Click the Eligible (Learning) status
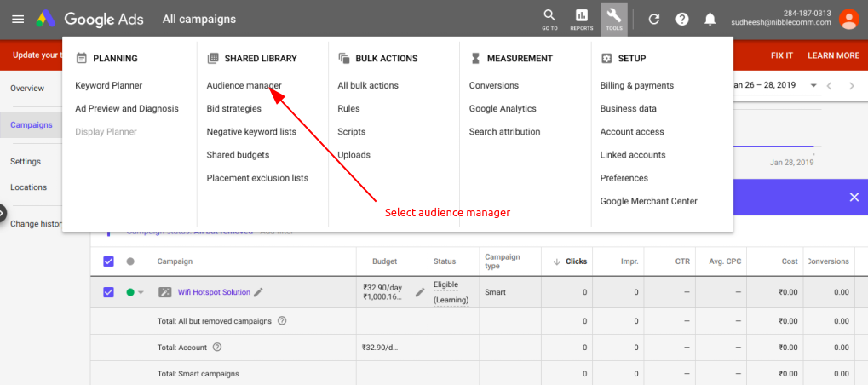Screen dimensions: 868x385 pyautogui.click(x=451, y=293)
